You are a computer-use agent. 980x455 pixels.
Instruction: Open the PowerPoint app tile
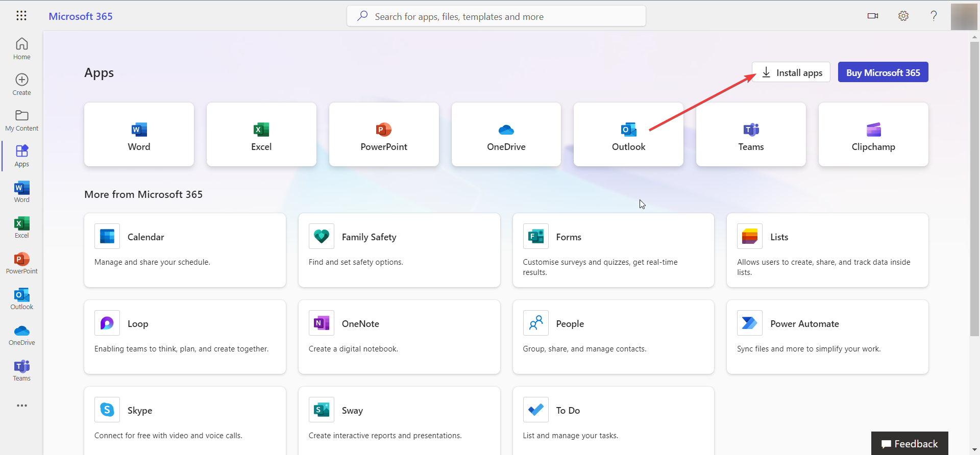tap(384, 135)
